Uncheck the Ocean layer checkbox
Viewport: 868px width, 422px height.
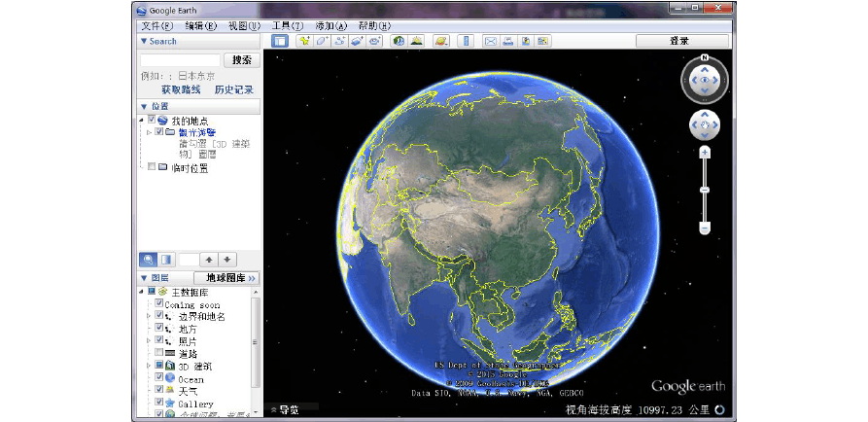pos(159,377)
